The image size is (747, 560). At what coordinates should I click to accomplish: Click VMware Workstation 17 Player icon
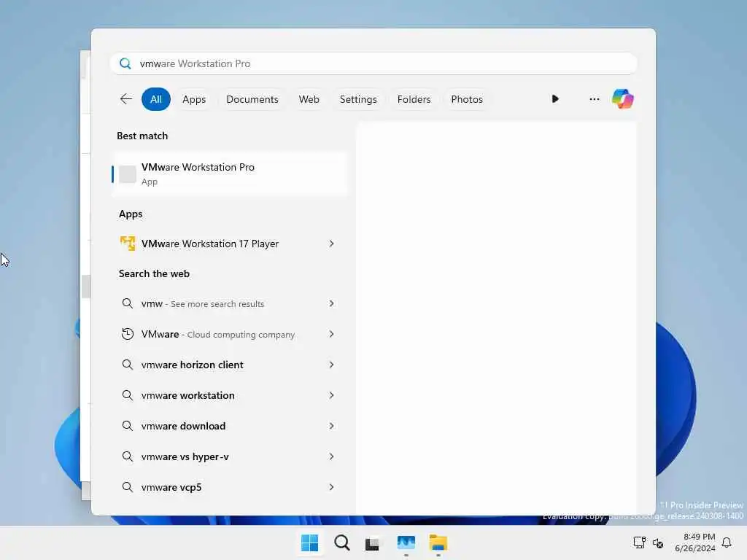click(x=127, y=244)
